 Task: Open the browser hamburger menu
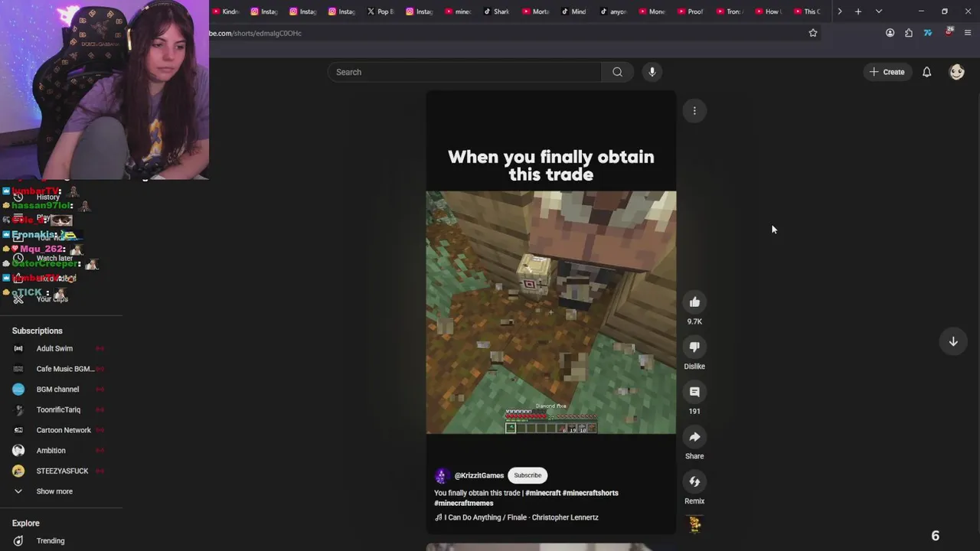pyautogui.click(x=968, y=33)
